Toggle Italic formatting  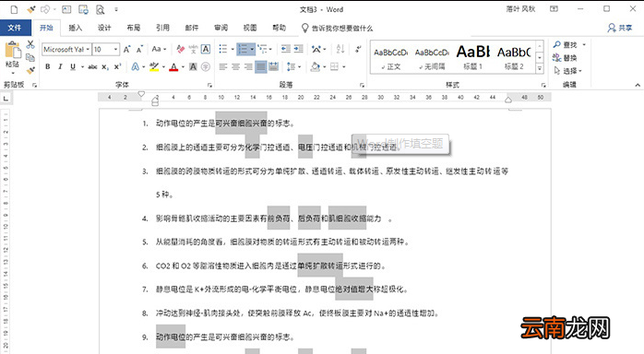tap(60, 67)
